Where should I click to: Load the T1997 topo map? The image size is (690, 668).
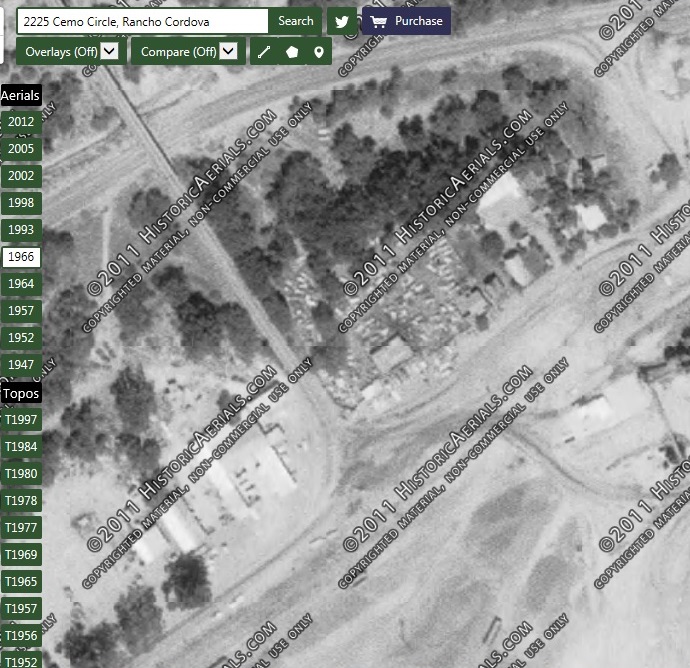click(21, 420)
